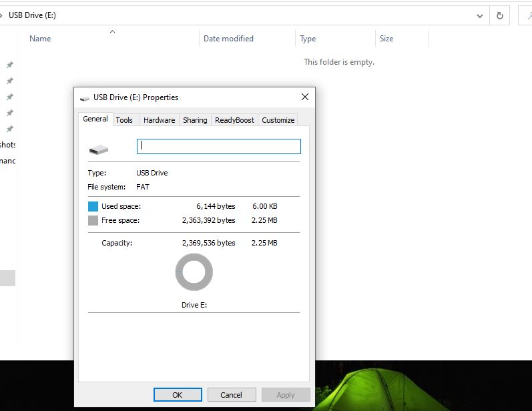The width and height of the screenshot is (532, 411).
Task: Click drive icon beside the volume label field
Action: [98, 149]
